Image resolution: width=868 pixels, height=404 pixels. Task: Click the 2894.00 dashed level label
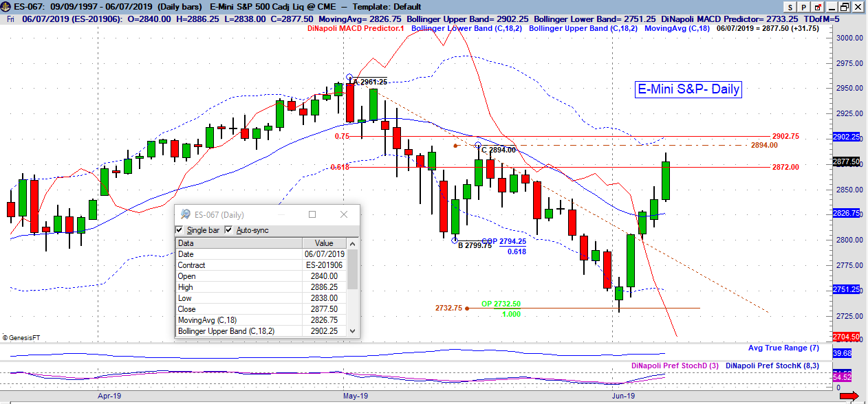(764, 145)
